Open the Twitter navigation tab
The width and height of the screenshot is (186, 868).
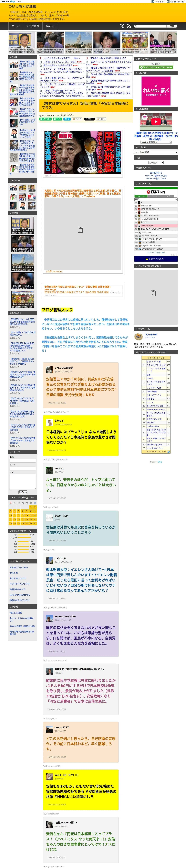[50, 26]
